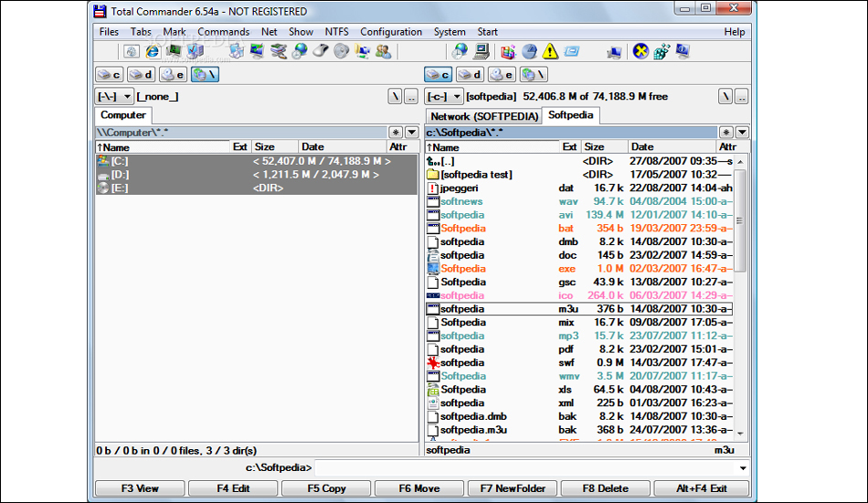Viewport: 868px width, 503px height.
Task: Open the NTFS menu
Action: pyautogui.click(x=336, y=32)
